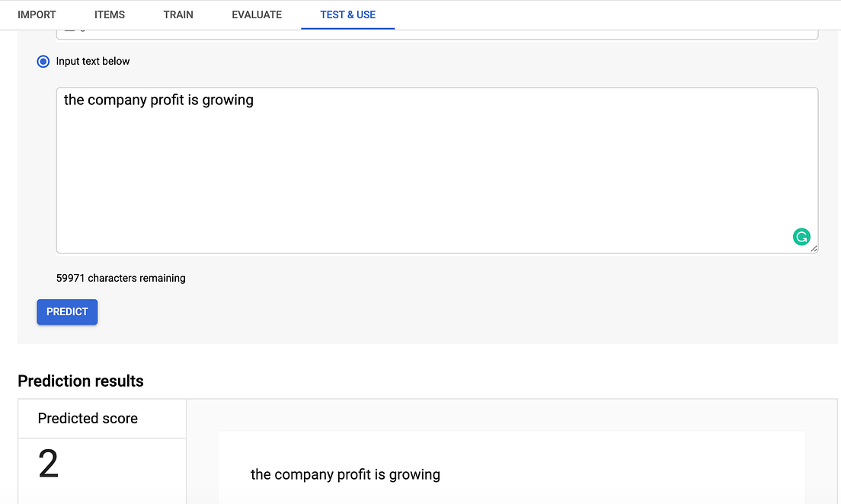Click inside the large text input area
The height and width of the screenshot is (504, 841).
coord(436,170)
